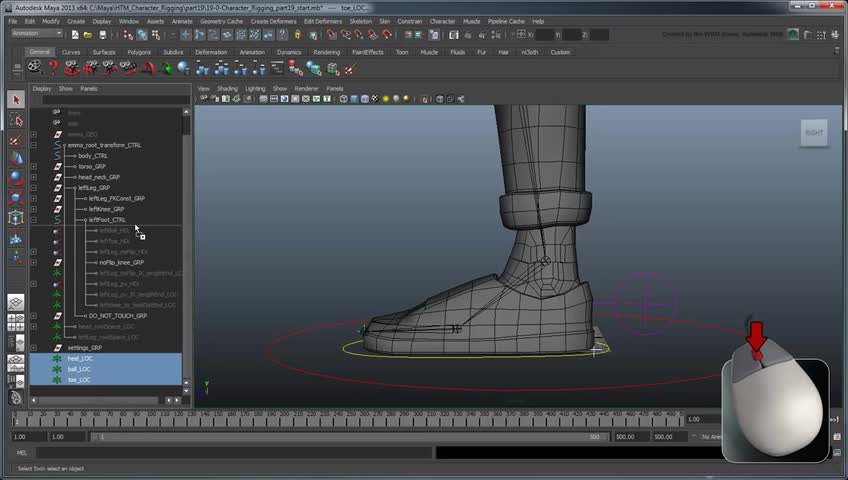848x480 pixels.
Task: Select the arrow Select Tool in toolbox
Action: (x=16, y=100)
